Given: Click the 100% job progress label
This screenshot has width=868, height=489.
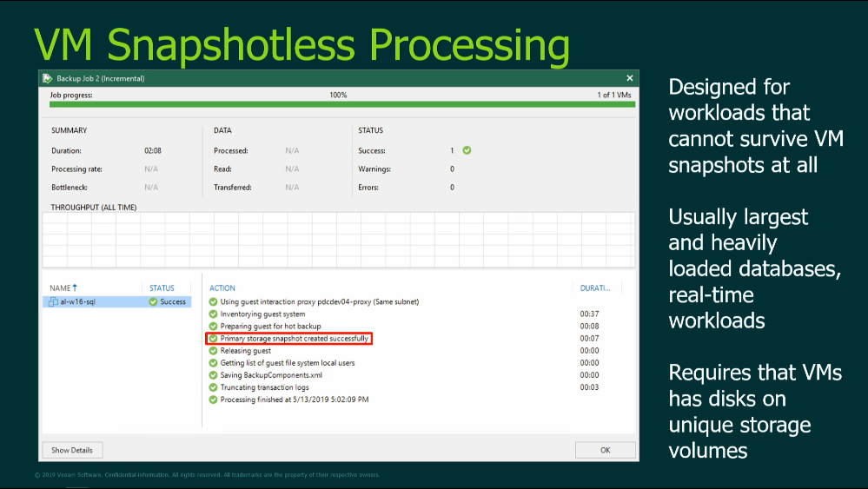Looking at the screenshot, I should pyautogui.click(x=338, y=96).
